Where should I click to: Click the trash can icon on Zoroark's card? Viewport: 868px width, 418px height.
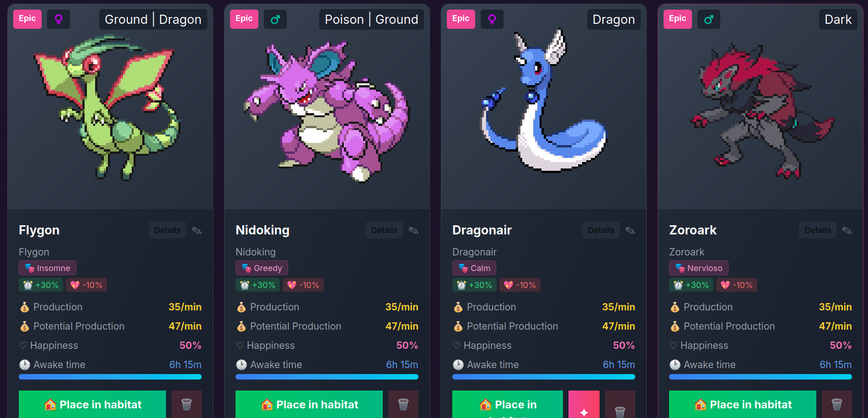tap(837, 404)
